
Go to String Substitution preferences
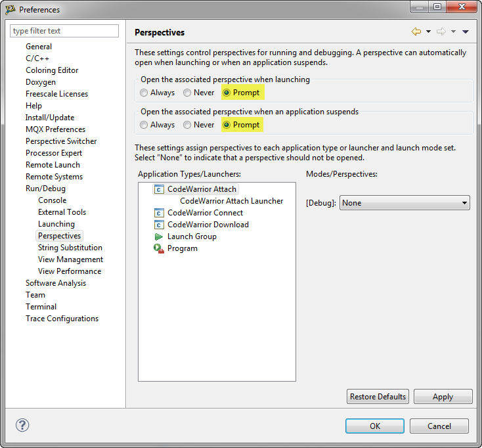(x=70, y=248)
